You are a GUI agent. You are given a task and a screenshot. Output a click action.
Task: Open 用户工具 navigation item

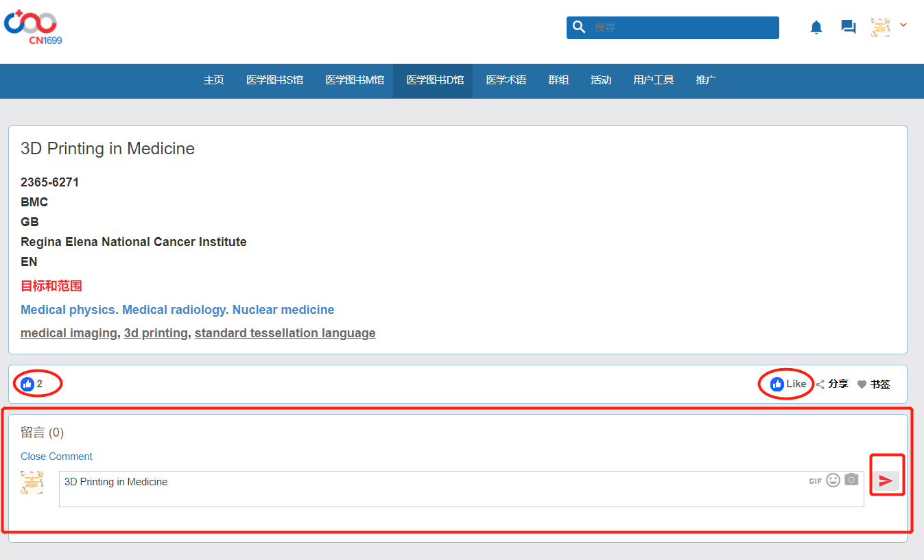[x=653, y=80]
